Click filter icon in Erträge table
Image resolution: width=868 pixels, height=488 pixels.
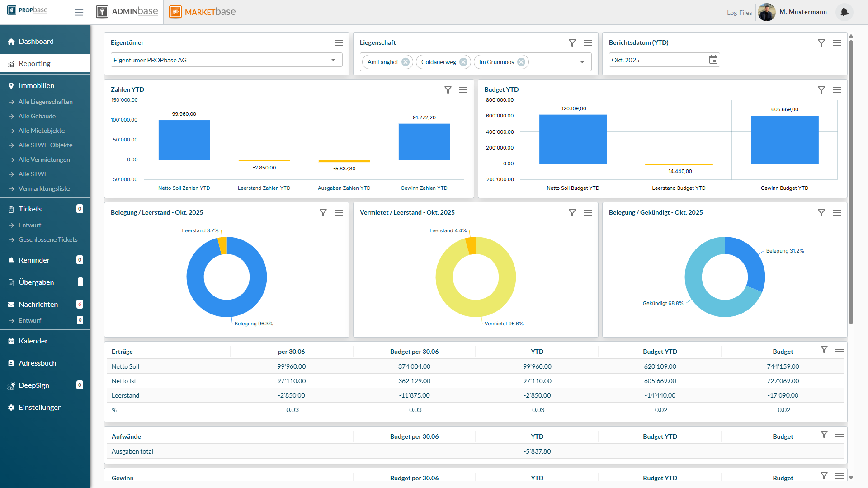click(x=824, y=349)
